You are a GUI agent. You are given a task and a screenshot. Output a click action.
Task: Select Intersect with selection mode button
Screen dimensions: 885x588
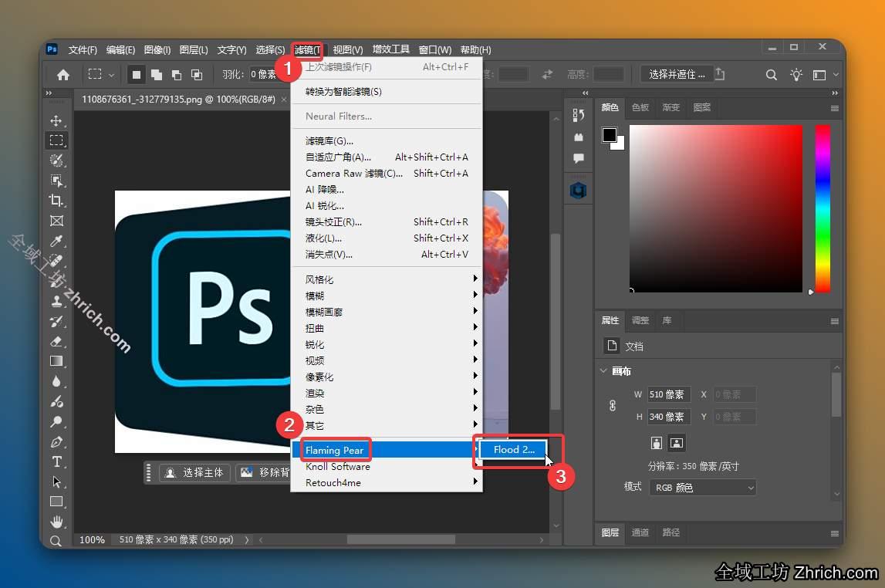(197, 75)
